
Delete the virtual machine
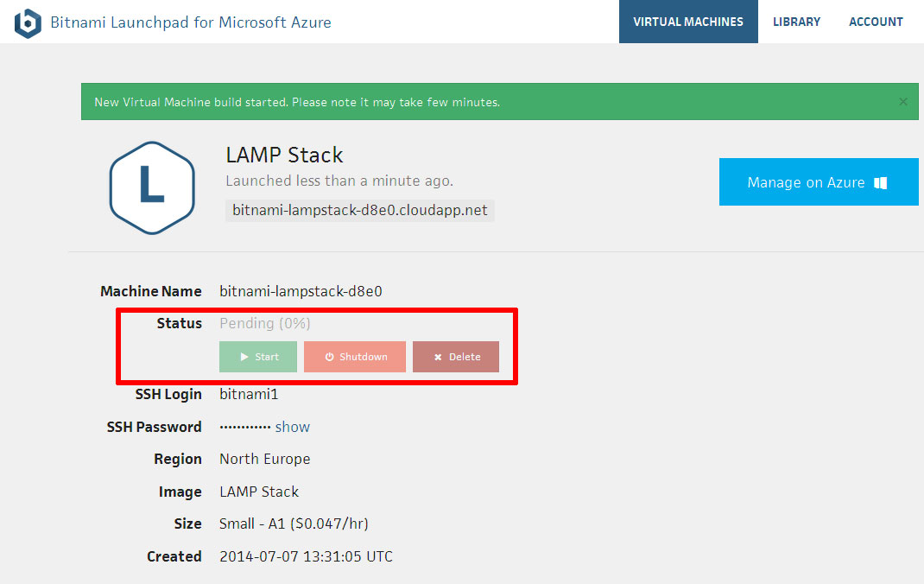click(456, 357)
